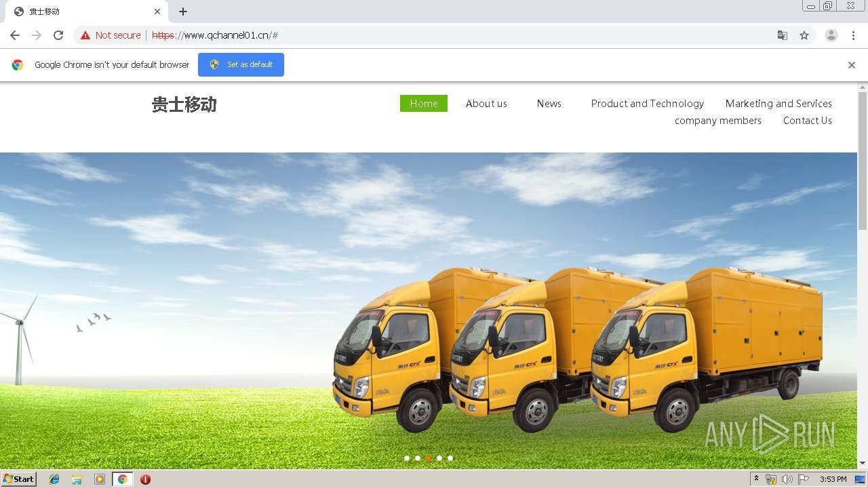Screen dimensions: 868x488
Task: Reload the current page
Action: [x=58, y=35]
